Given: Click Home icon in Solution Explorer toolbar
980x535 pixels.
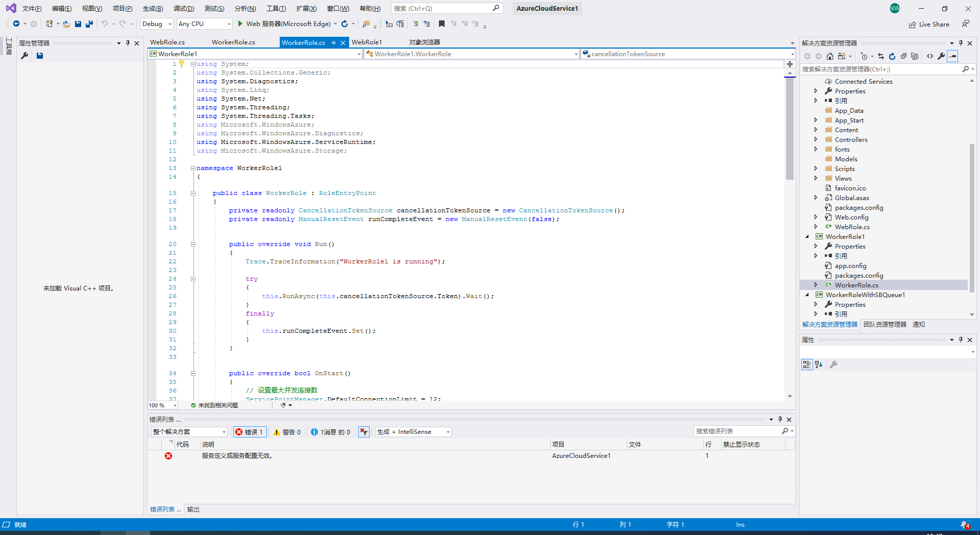Looking at the screenshot, I should pos(830,56).
